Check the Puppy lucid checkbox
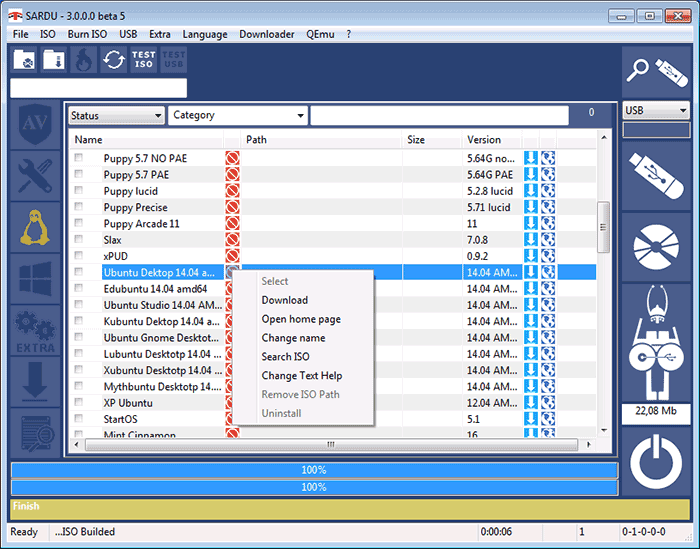The image size is (700, 549). (x=79, y=190)
